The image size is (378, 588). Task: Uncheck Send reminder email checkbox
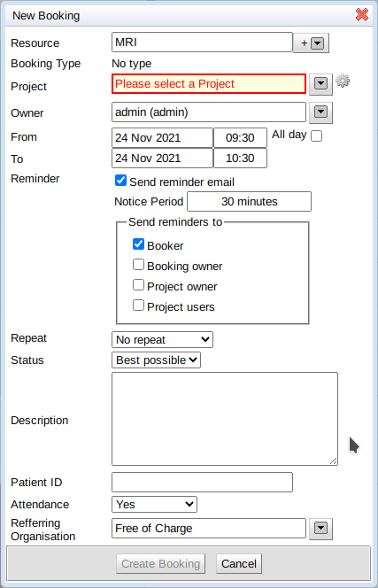(120, 181)
